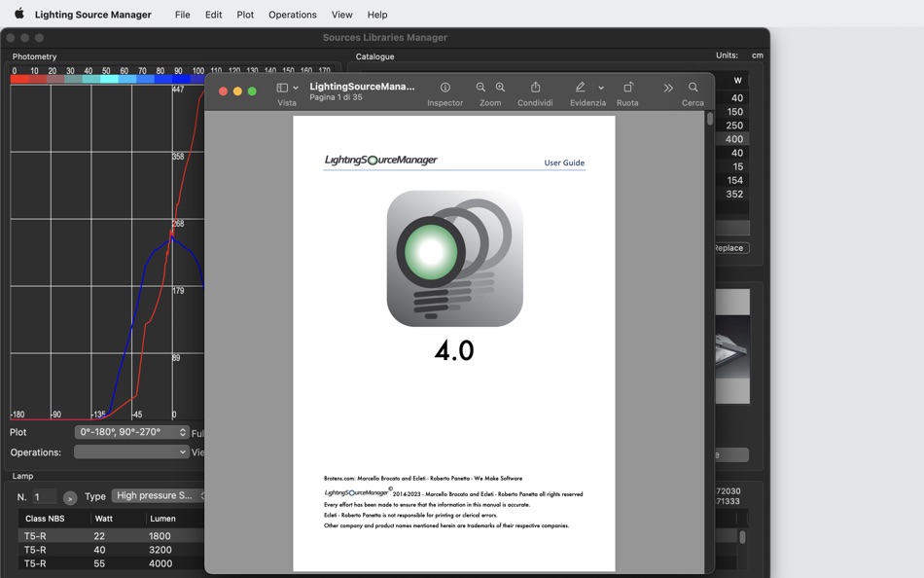Viewport: 924px width, 578px height.
Task: Open the Operations menu in menu bar
Action: pos(293,15)
